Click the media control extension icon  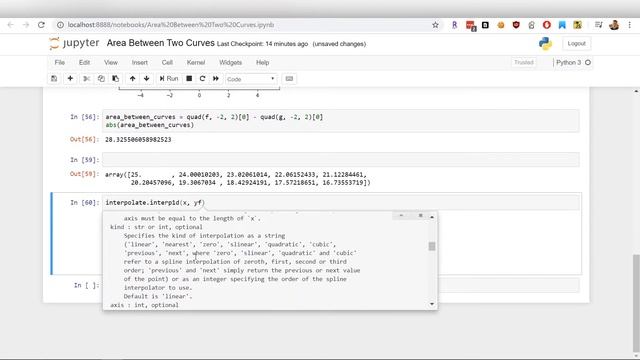click(x=598, y=25)
